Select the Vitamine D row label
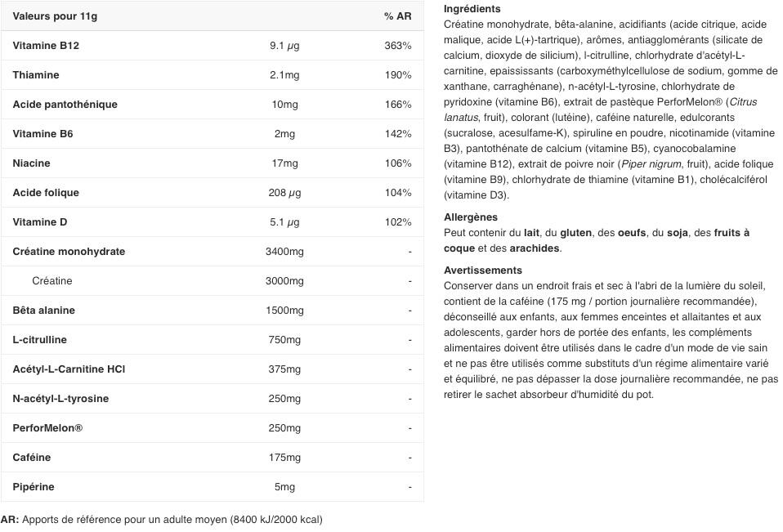Screen dimensions: 783x532 point(40,222)
